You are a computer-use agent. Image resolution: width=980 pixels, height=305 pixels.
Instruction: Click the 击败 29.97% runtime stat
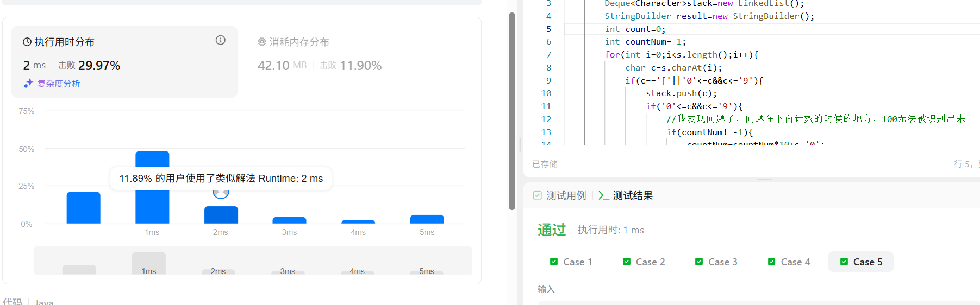coord(89,66)
